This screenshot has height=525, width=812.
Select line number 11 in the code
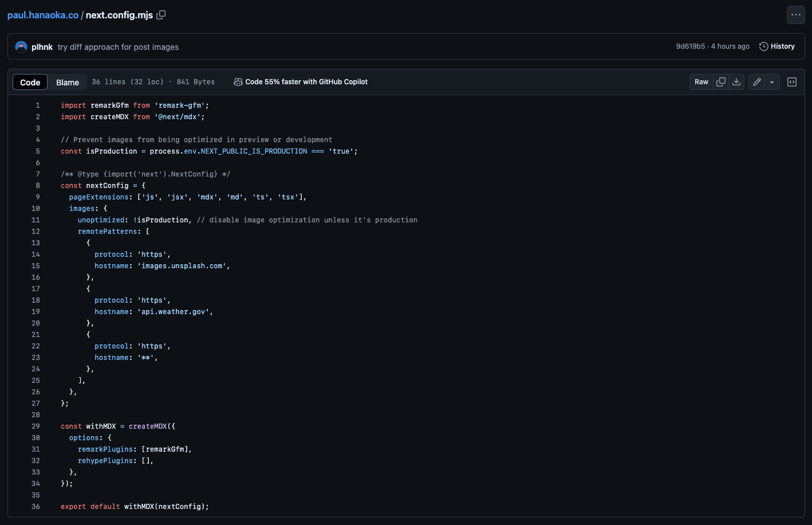coord(36,220)
